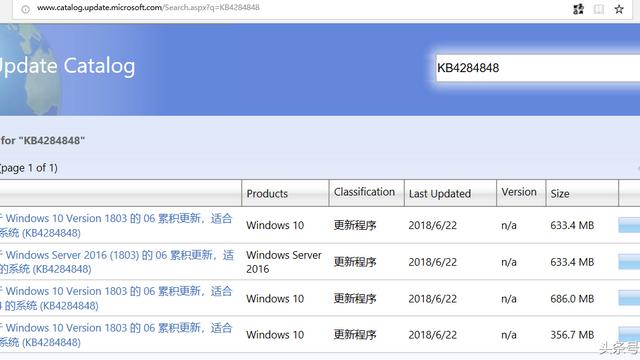This screenshot has height=360, width=640.
Task: Select the "356.7 MB" size cell
Action: click(x=572, y=335)
